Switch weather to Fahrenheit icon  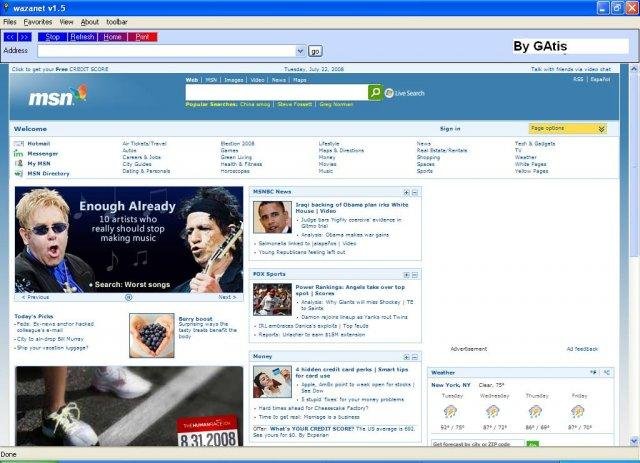[593, 372]
